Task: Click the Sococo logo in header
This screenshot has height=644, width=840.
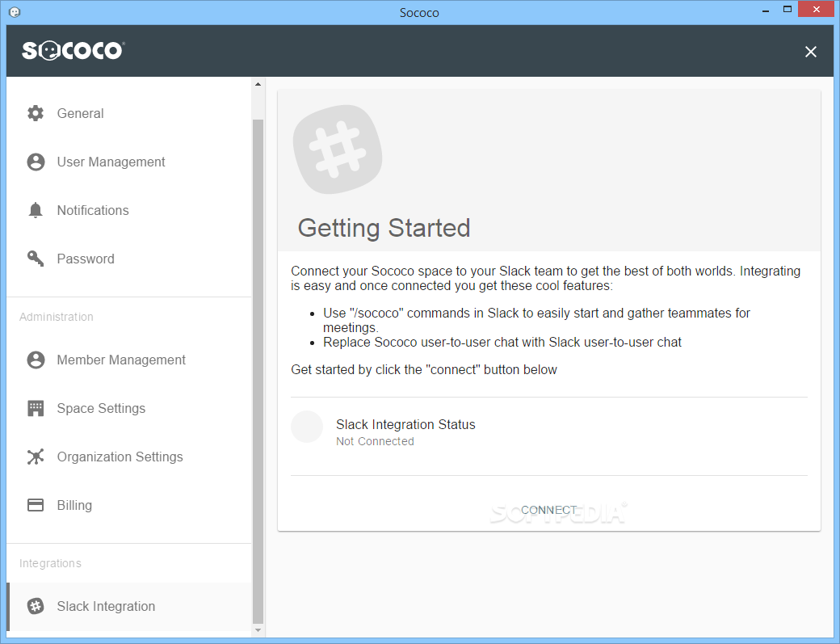Action: (73, 50)
